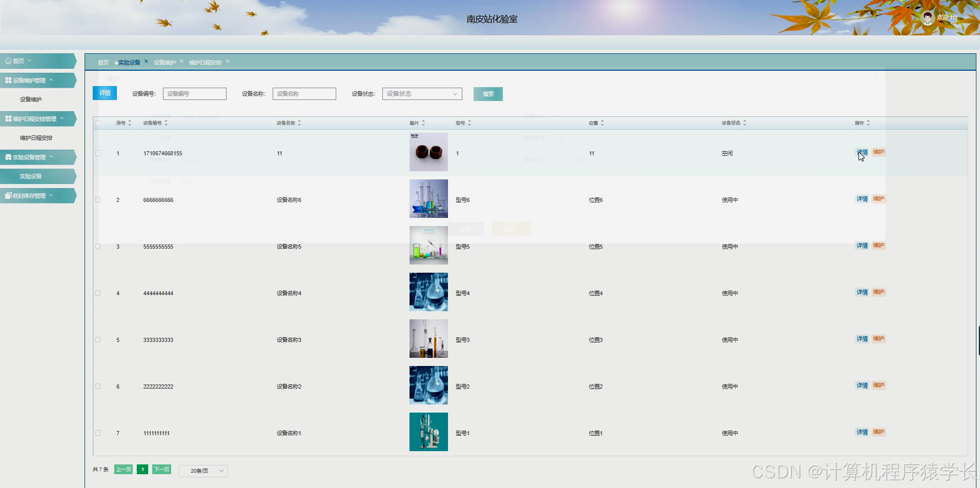Viewport: 980px width, 488px height.
Task: Switch to the 设备维护 tab
Action: coord(165,63)
